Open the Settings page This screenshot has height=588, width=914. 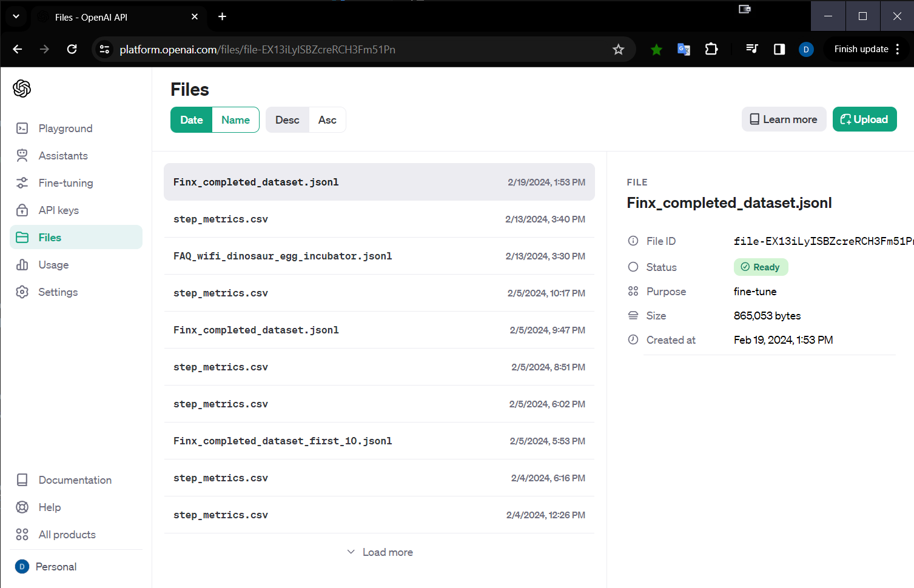click(x=58, y=292)
